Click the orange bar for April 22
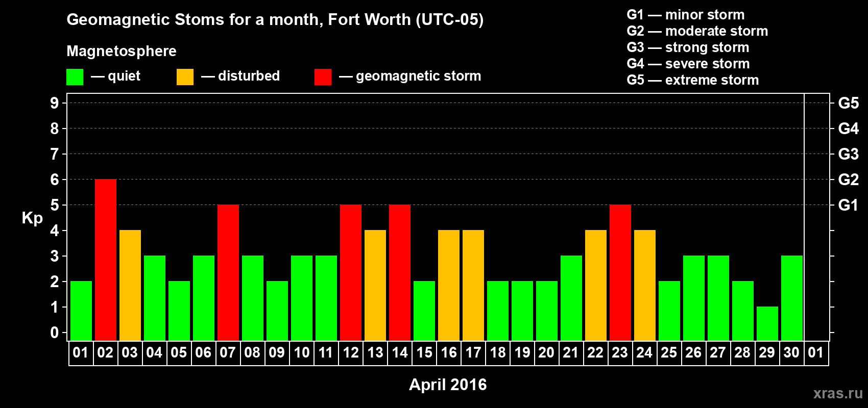 tap(596, 286)
